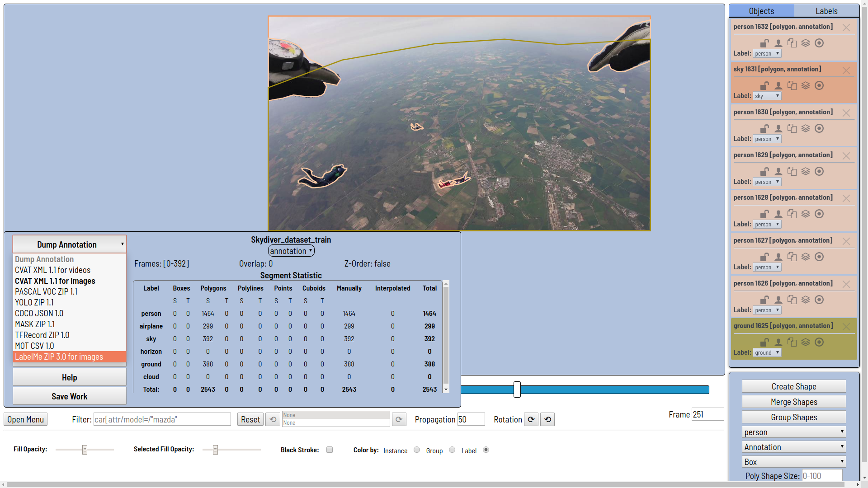The image size is (868, 488).
Task: Remove ground 1625 with its X icon
Action: [846, 327]
